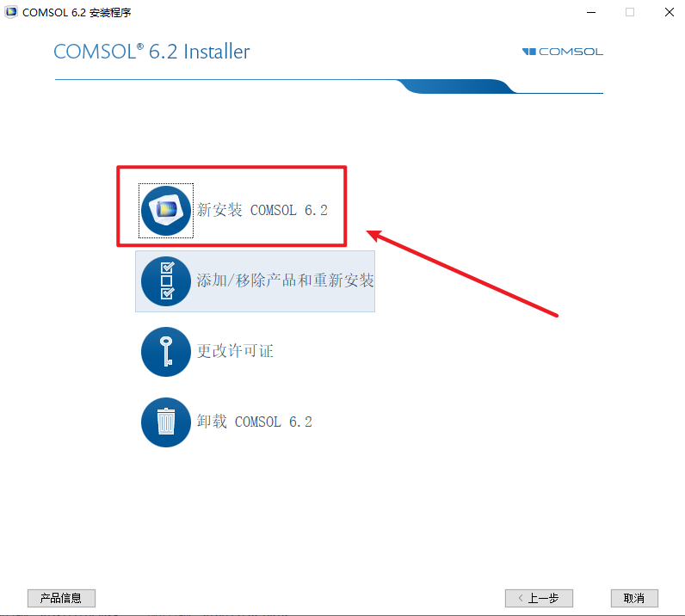Click the blue header divider swoosh
This screenshot has height=616, width=685.
[457, 86]
